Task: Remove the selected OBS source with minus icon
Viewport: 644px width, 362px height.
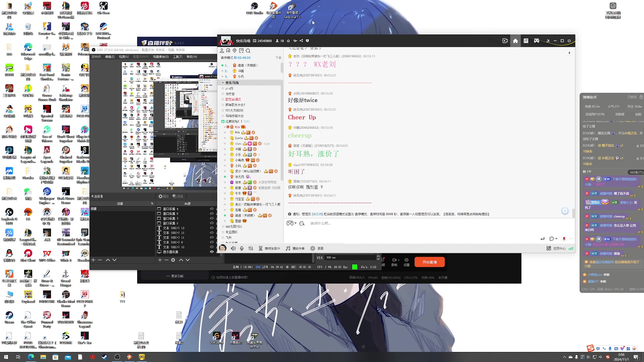Action: (x=166, y=260)
